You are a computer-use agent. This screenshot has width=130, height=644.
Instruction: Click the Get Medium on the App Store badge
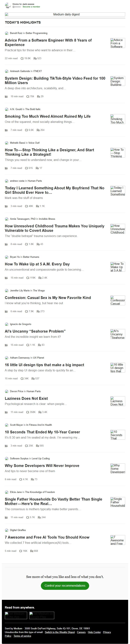pyautogui.click(x=16, y=615)
